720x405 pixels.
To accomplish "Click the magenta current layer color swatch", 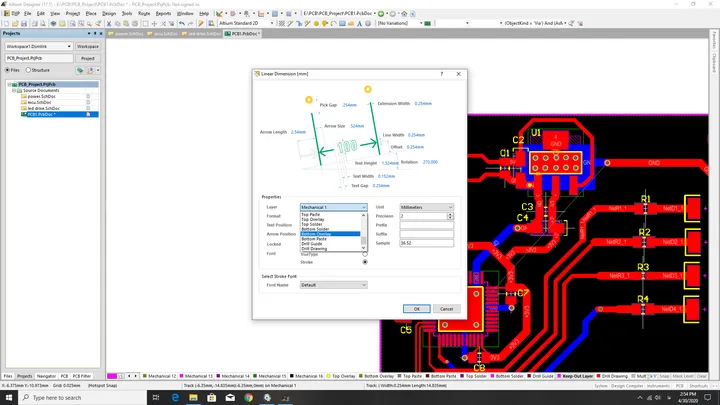I will point(112,376).
